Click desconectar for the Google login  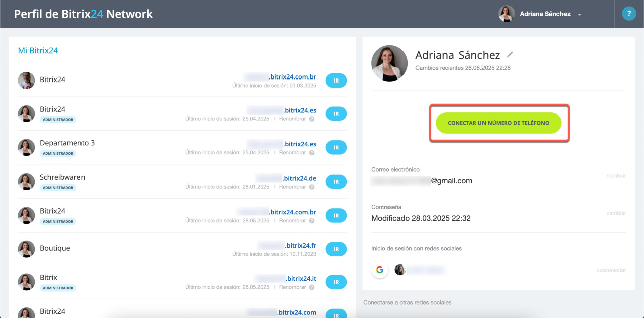(611, 270)
